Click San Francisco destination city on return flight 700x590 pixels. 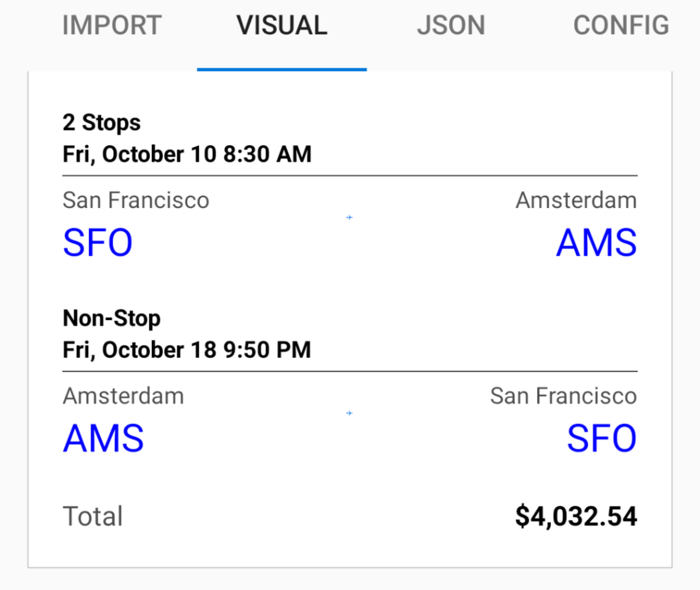[563, 396]
